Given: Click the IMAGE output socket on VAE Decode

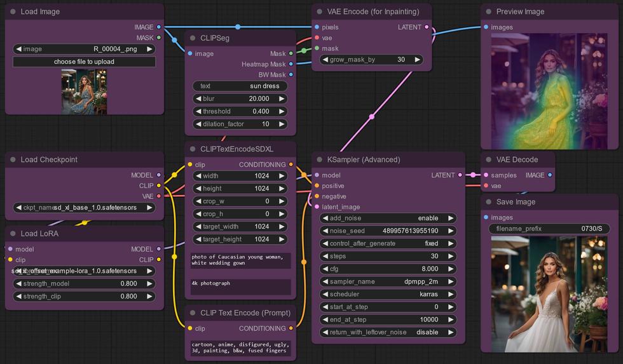Looking at the screenshot, I should point(550,175).
